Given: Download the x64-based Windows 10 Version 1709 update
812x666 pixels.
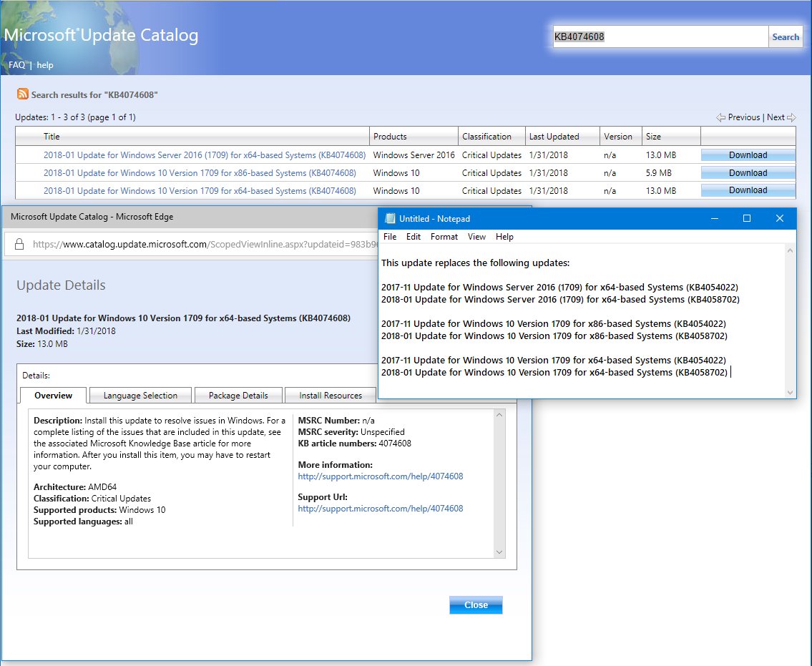Looking at the screenshot, I should [748, 190].
